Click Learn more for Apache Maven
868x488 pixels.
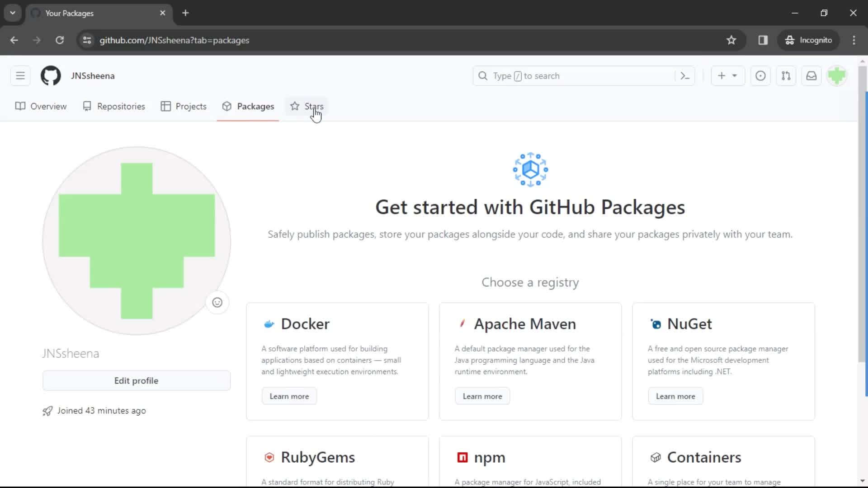coord(481,396)
